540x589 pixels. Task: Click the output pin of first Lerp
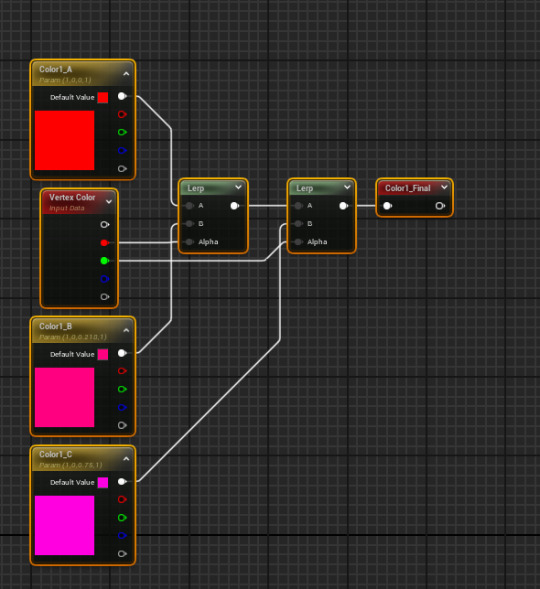[235, 205]
